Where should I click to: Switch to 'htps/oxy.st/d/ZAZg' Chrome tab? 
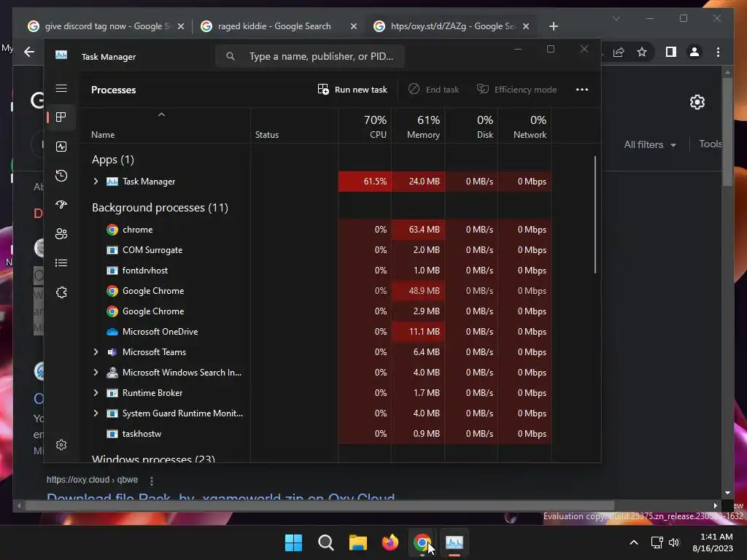click(452, 26)
